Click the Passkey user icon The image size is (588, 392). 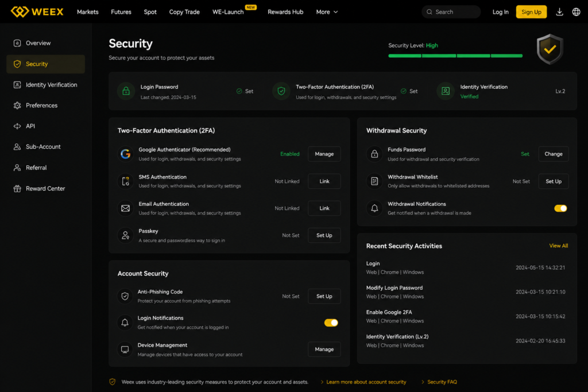click(x=126, y=235)
